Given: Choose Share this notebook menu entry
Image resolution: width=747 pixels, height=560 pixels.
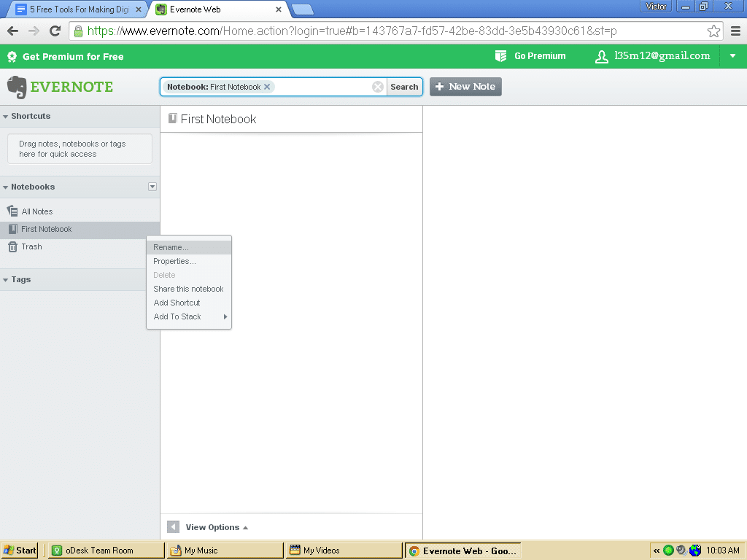Looking at the screenshot, I should coord(189,289).
